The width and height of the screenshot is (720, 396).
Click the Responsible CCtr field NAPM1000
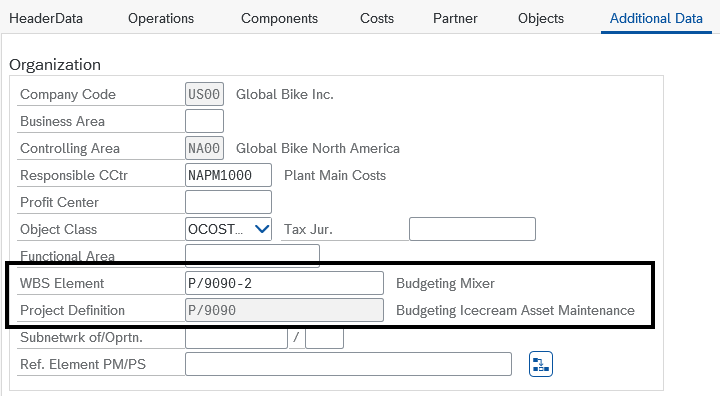228,175
